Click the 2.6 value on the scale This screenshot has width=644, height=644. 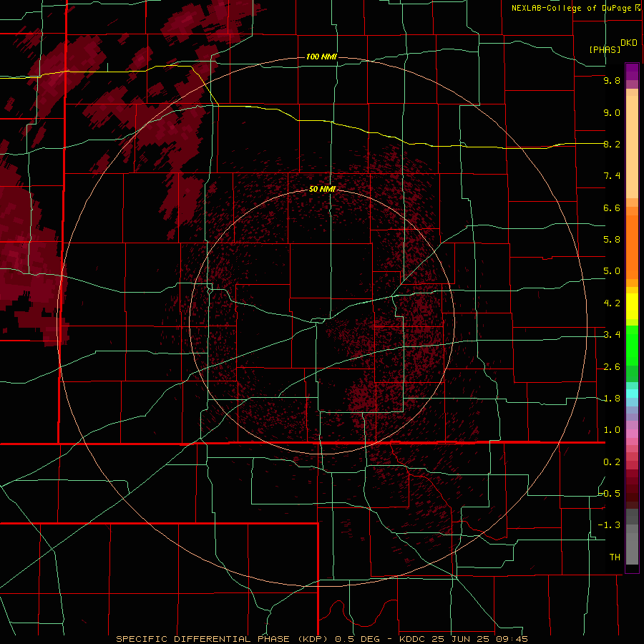[x=612, y=367]
